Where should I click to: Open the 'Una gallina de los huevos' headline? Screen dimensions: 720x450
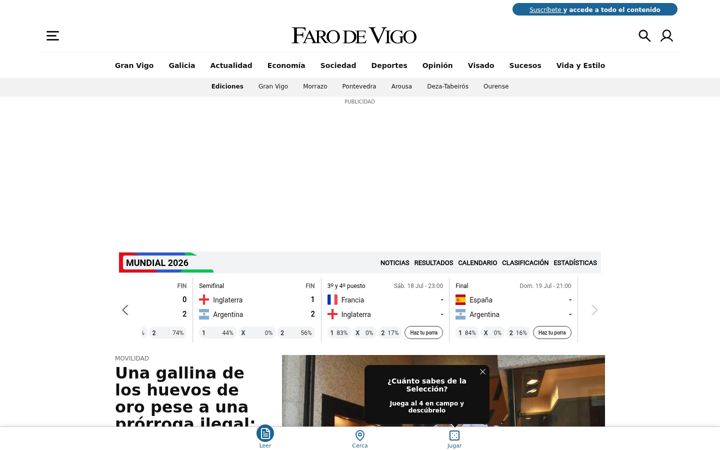tap(184, 398)
